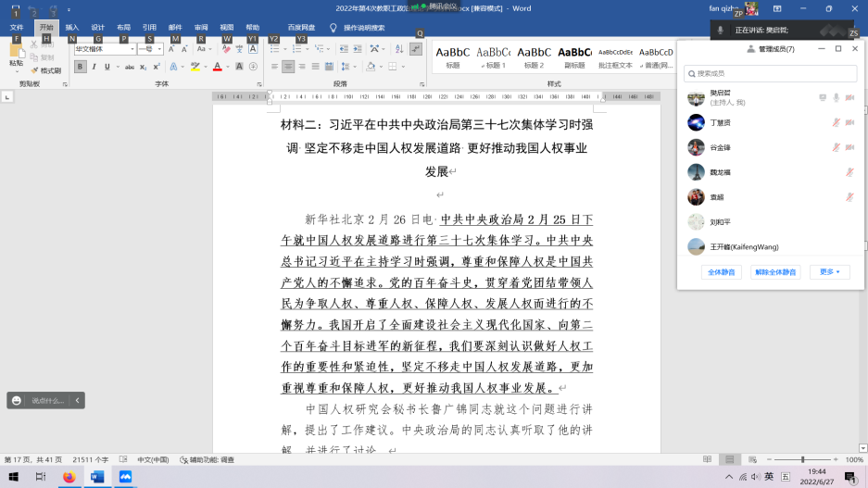Image resolution: width=868 pixels, height=488 pixels.
Task: Open Word from the Windows taskbar
Action: coord(97,476)
